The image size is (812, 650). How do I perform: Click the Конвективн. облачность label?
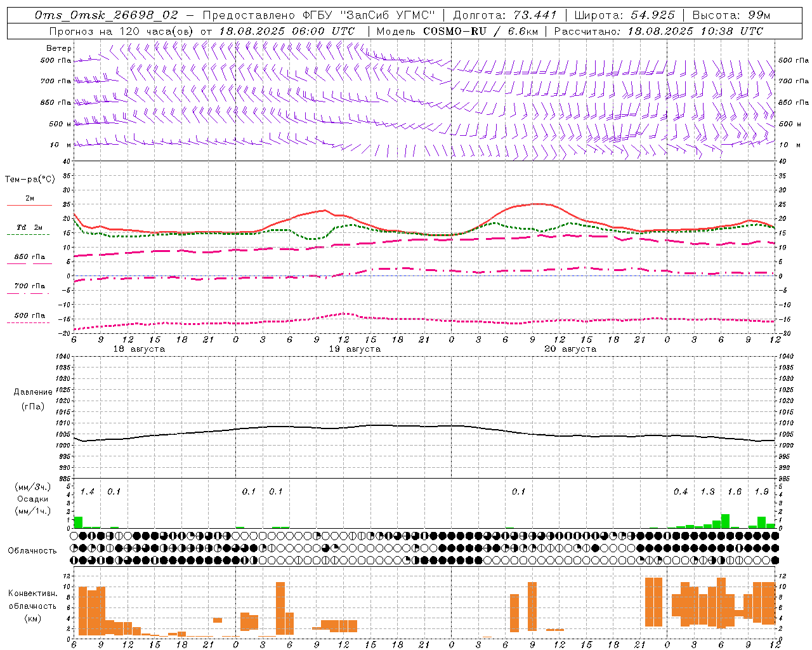point(32,600)
